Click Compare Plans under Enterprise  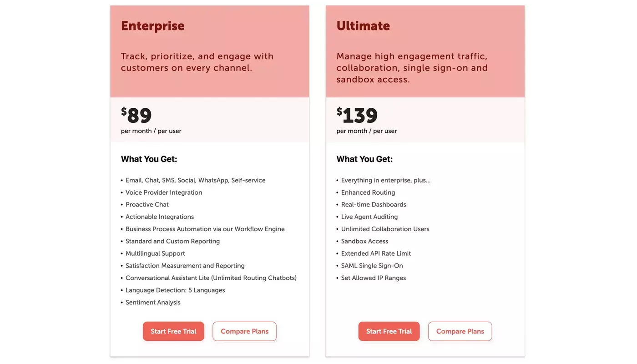tap(244, 331)
